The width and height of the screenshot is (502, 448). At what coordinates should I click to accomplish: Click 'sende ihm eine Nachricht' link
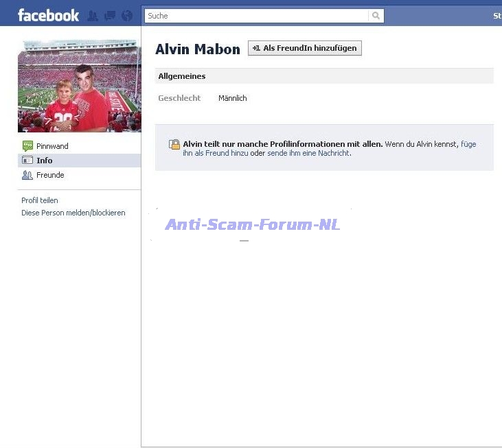click(308, 153)
